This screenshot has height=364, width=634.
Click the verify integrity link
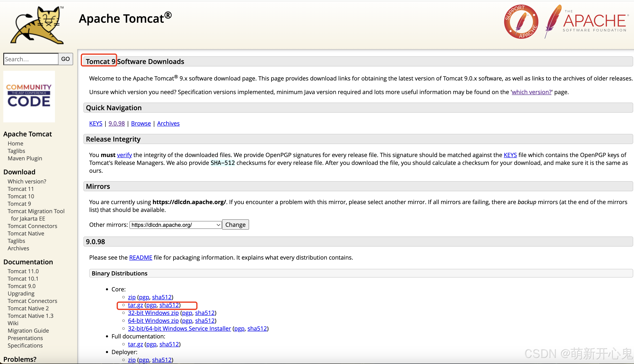tap(124, 155)
